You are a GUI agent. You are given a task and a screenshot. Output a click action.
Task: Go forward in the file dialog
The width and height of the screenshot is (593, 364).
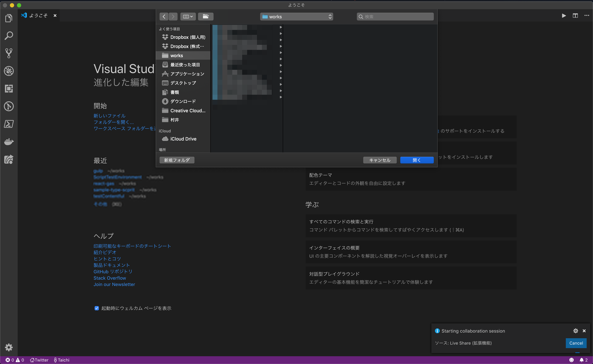click(173, 17)
